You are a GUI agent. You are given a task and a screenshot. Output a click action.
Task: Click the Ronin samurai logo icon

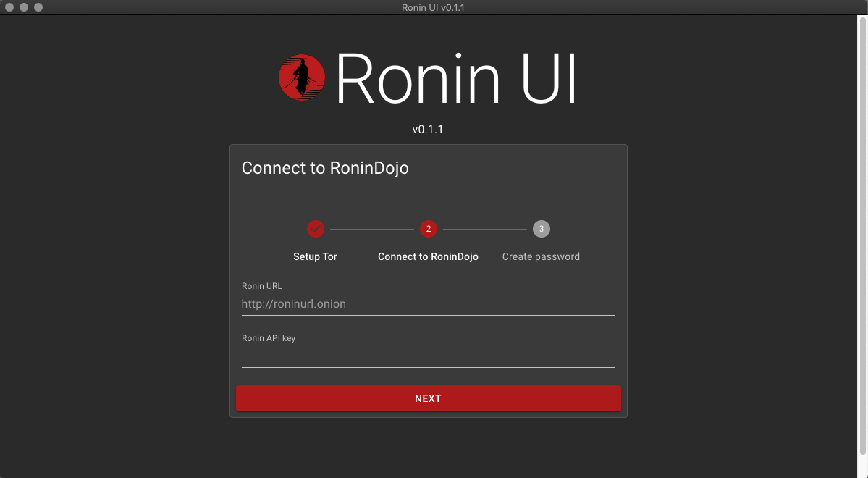pyautogui.click(x=302, y=77)
